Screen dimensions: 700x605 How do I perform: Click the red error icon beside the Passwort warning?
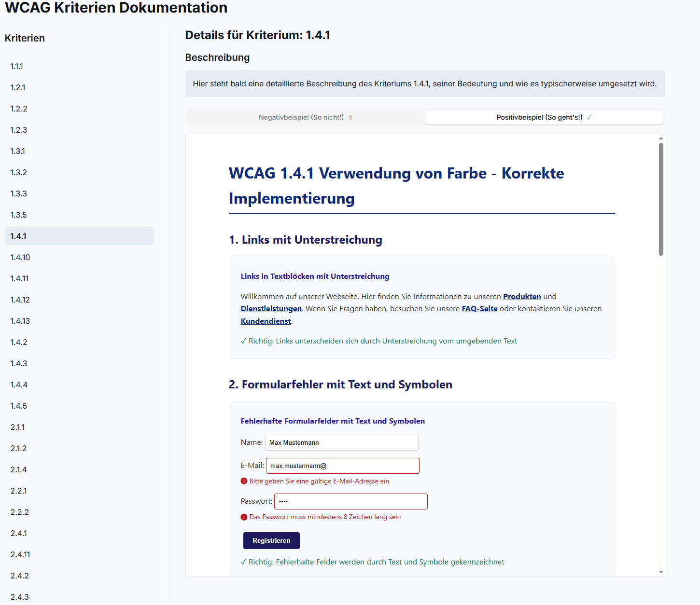click(x=243, y=517)
